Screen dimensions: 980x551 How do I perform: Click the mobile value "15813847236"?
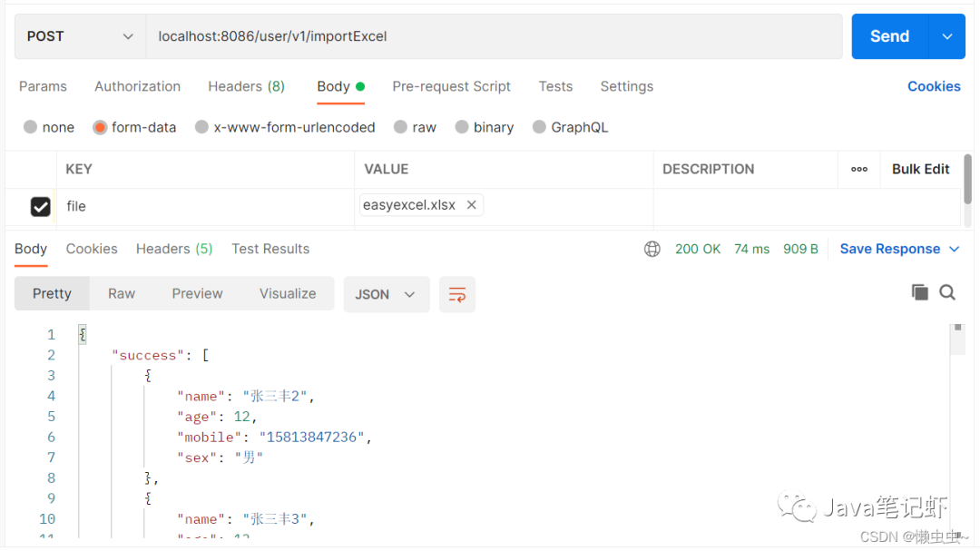coord(311,438)
